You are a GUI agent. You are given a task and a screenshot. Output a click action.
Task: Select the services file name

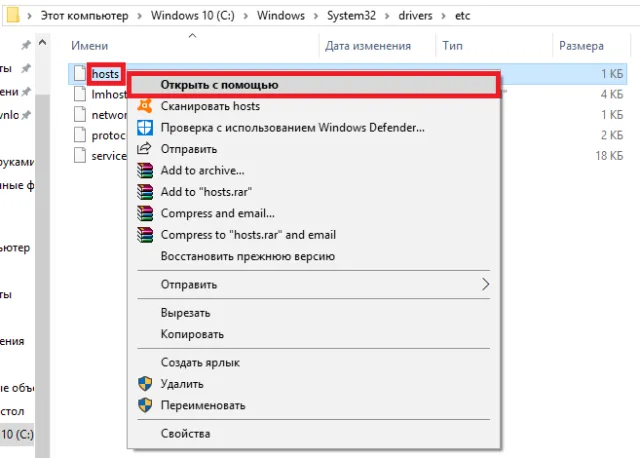pos(109,156)
